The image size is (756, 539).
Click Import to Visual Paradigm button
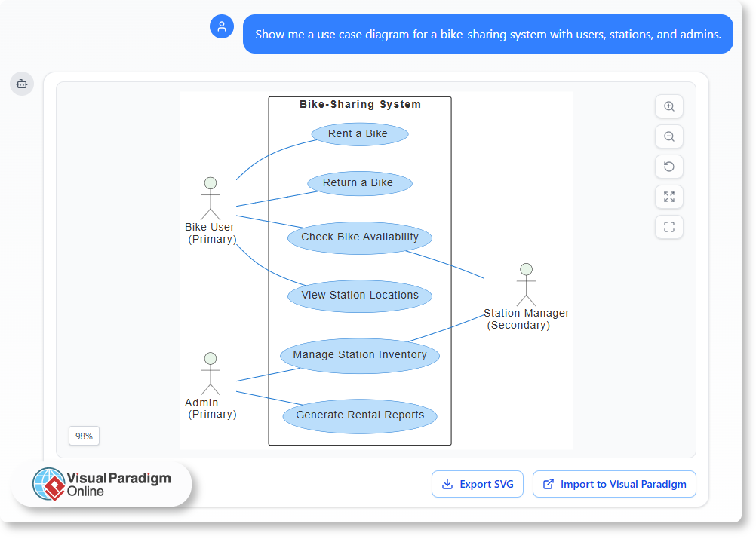(x=614, y=484)
